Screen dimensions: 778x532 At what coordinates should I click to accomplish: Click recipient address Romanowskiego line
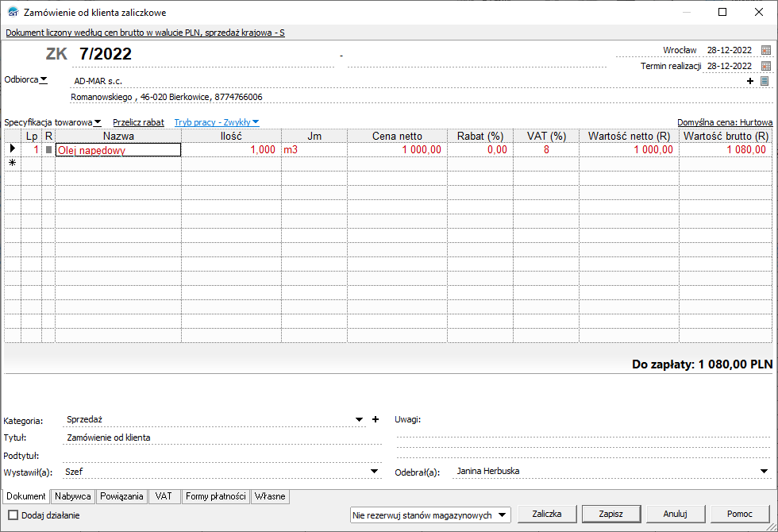[x=167, y=97]
